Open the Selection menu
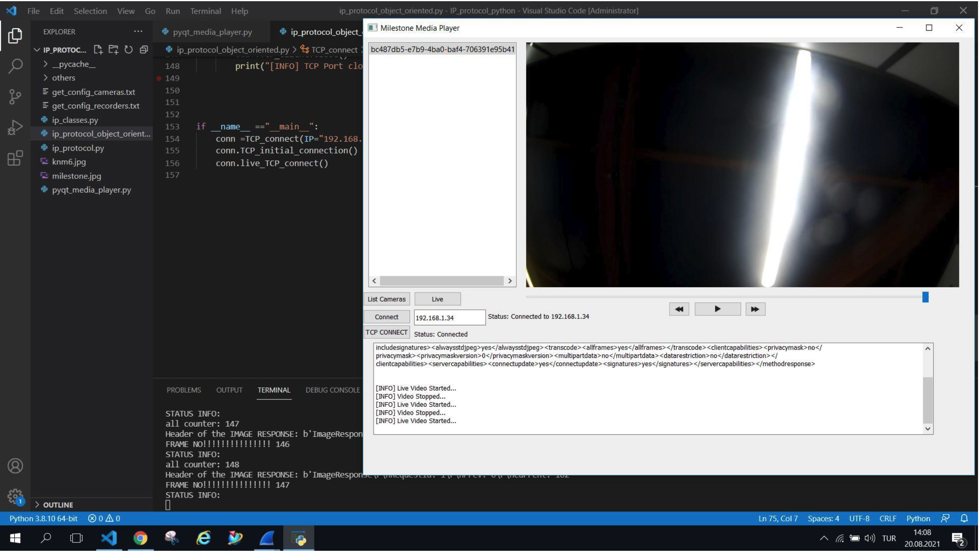 (x=90, y=11)
